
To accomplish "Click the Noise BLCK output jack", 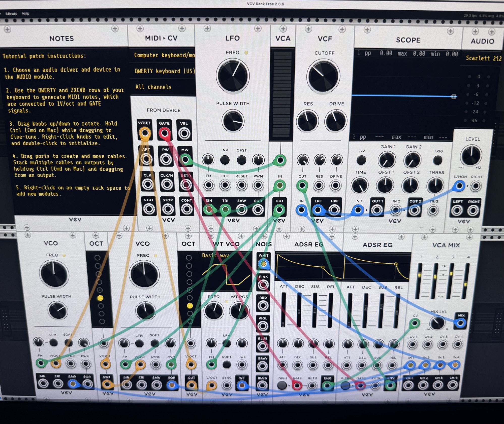I will pyautogui.click(x=262, y=385).
